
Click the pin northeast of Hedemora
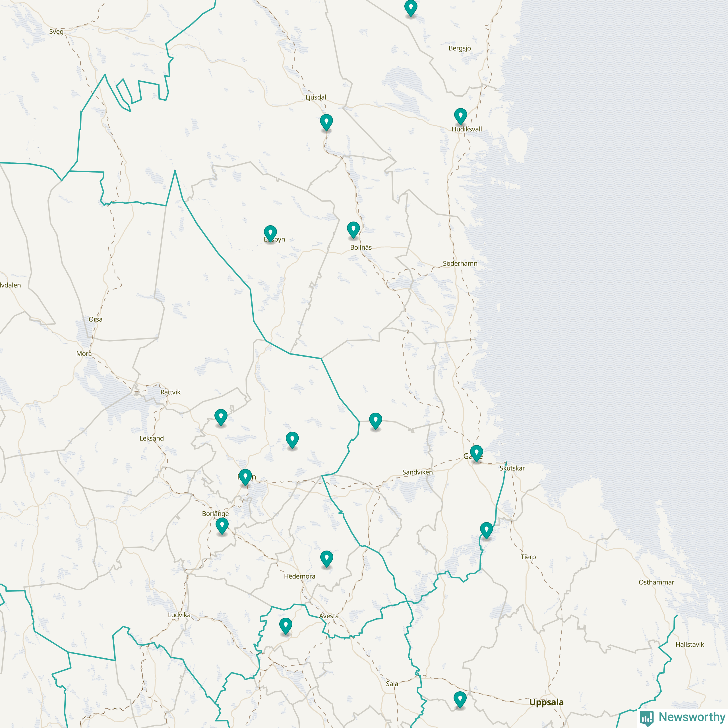326,559
